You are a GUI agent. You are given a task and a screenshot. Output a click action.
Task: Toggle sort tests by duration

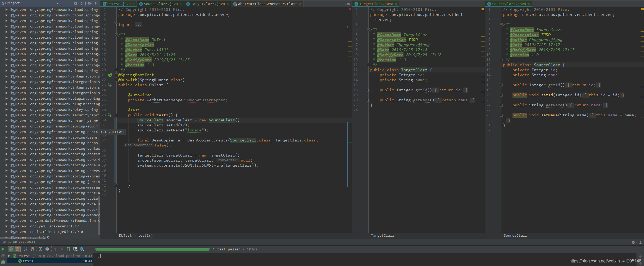pos(32,249)
